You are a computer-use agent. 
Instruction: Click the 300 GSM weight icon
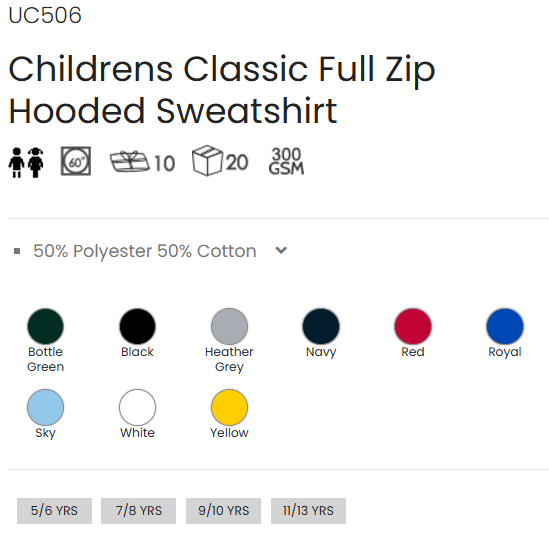[286, 161]
